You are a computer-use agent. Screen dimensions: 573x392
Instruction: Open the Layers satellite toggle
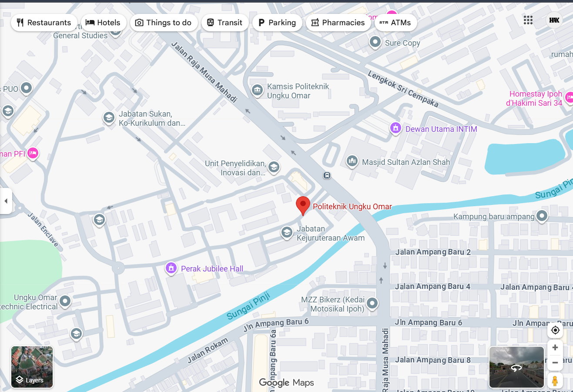pyautogui.click(x=32, y=367)
